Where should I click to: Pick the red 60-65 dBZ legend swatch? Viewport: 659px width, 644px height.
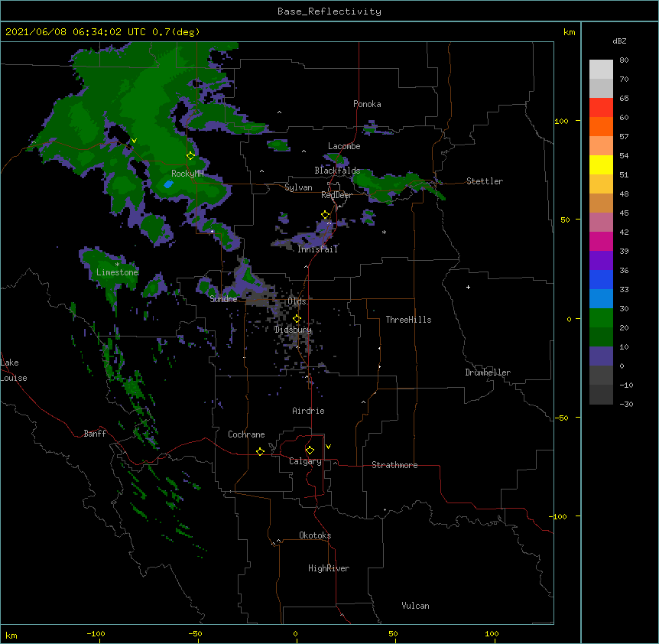click(601, 107)
